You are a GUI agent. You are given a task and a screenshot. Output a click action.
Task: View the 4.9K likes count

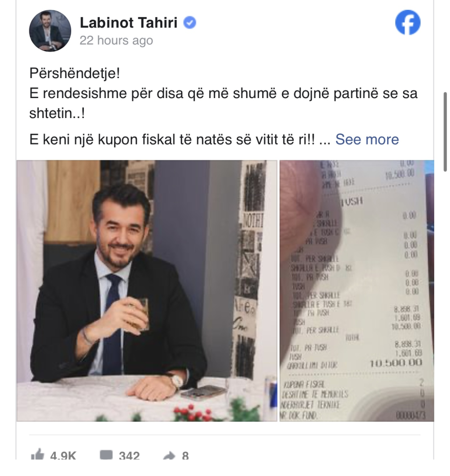coord(63,455)
